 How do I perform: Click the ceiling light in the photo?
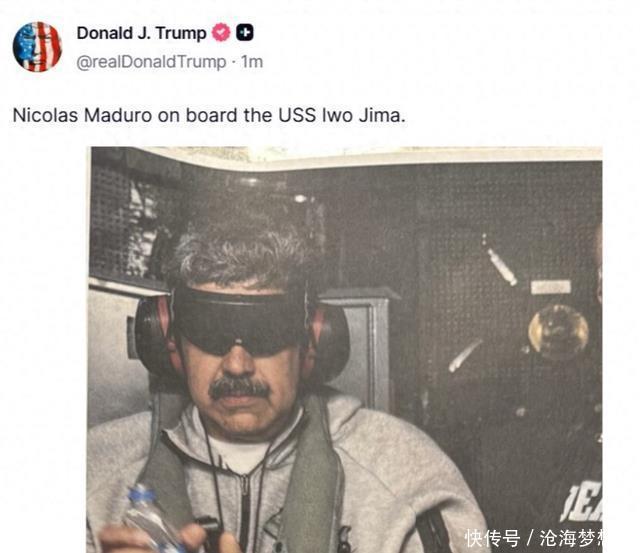pos(300,199)
